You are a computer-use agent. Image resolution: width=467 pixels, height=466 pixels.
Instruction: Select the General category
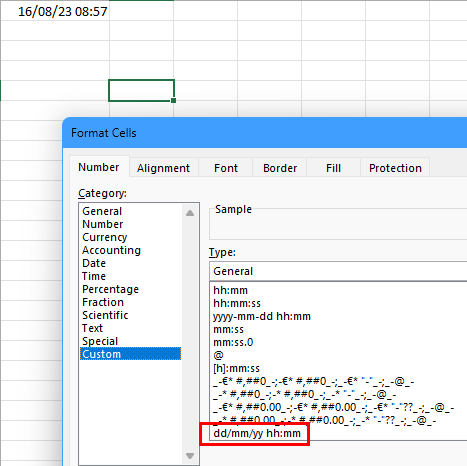pos(130,211)
